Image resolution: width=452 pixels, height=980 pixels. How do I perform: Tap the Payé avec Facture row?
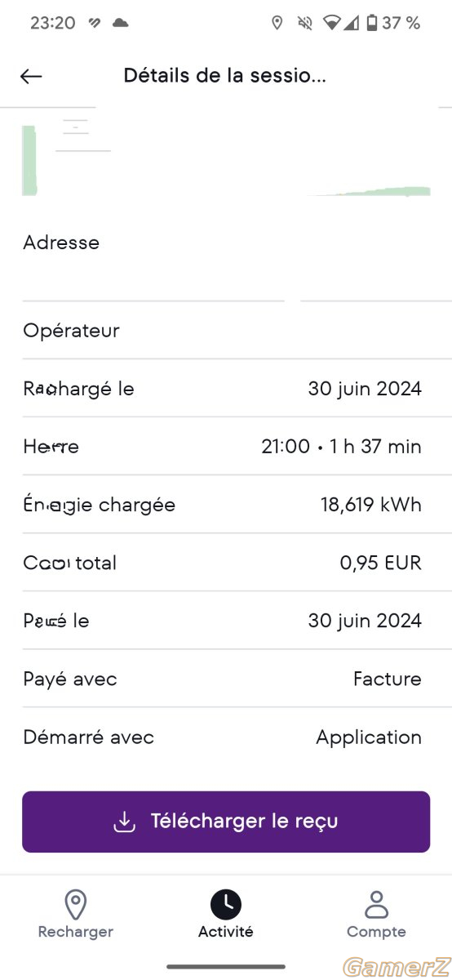click(226, 679)
